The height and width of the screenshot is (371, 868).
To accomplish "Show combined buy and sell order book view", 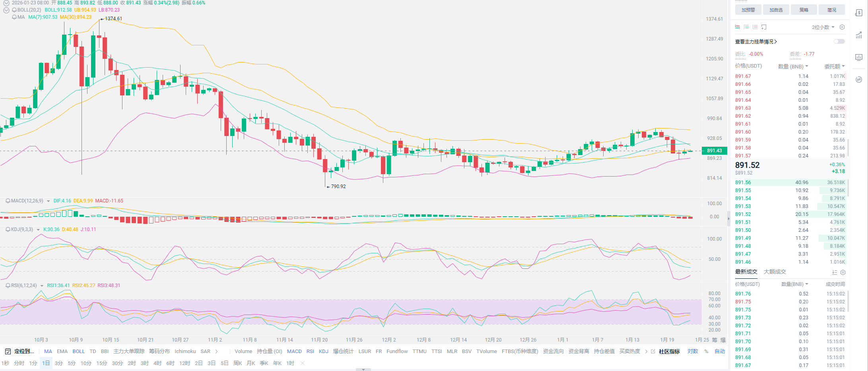I will point(738,27).
